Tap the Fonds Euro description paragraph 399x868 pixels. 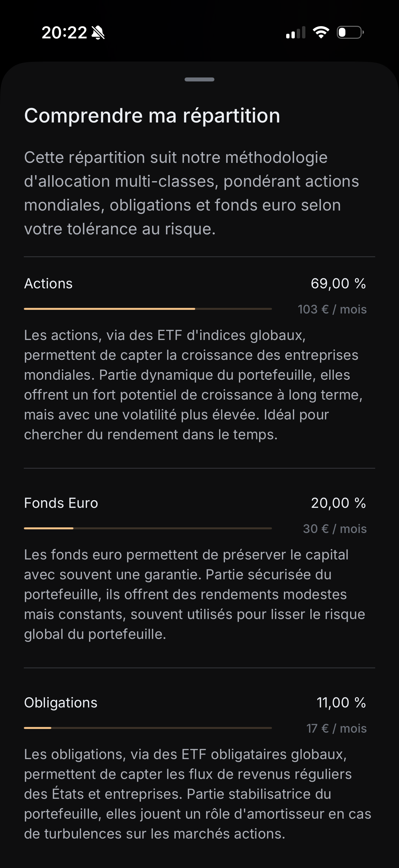tap(195, 595)
